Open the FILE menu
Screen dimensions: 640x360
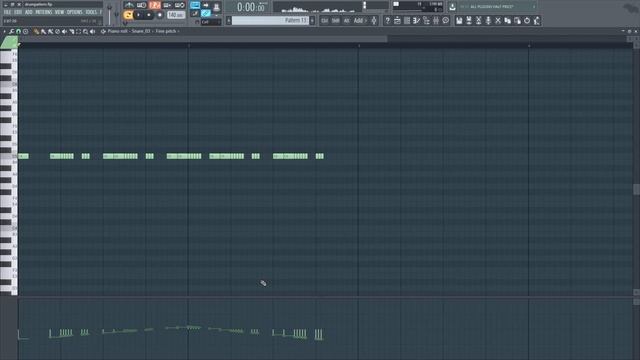click(x=7, y=12)
